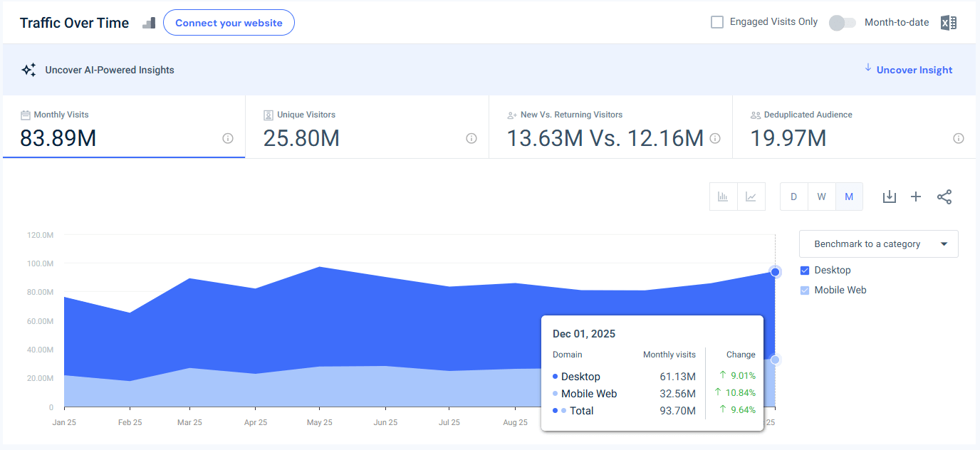Add chart to dashboard via plus icon
The image size is (980, 450).
tap(916, 197)
